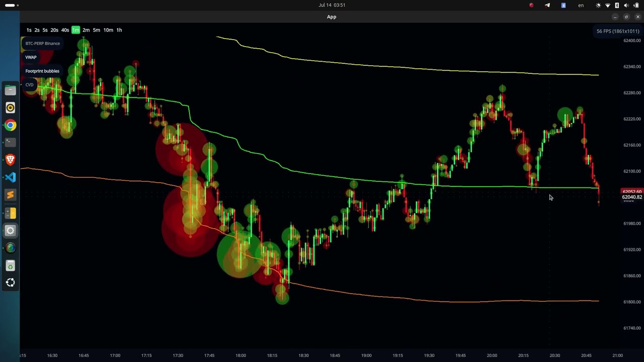644x362 pixels.
Task: Click the Ubuntu Show Applications icon
Action: [x=10, y=283]
